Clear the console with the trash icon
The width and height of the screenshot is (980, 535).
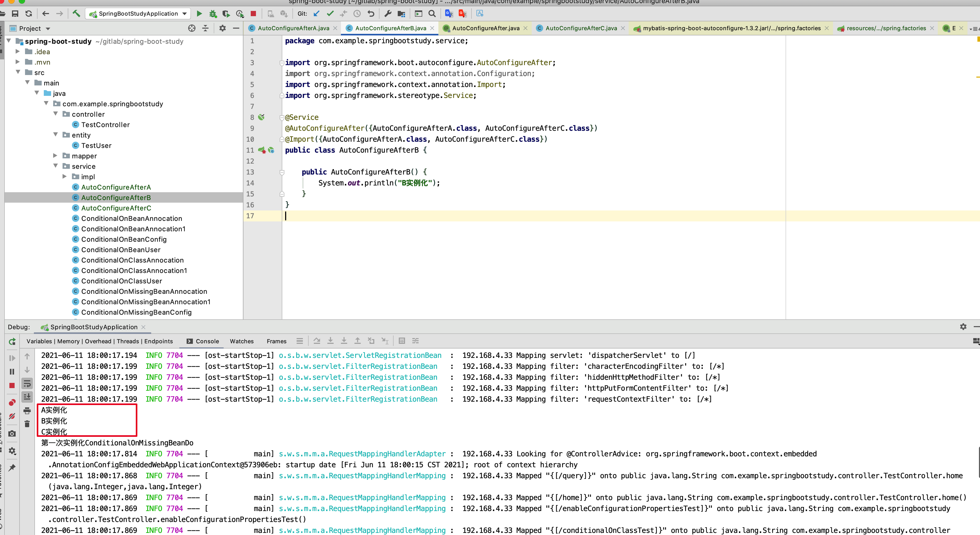(27, 424)
